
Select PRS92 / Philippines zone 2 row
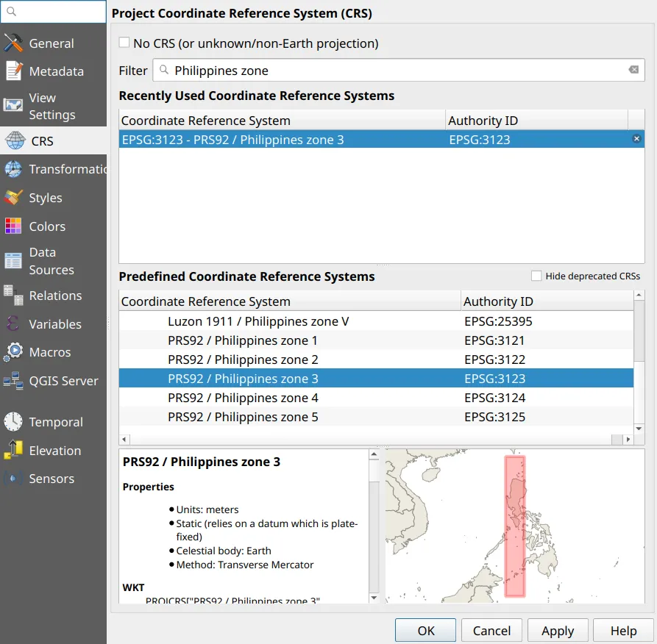tap(376, 359)
